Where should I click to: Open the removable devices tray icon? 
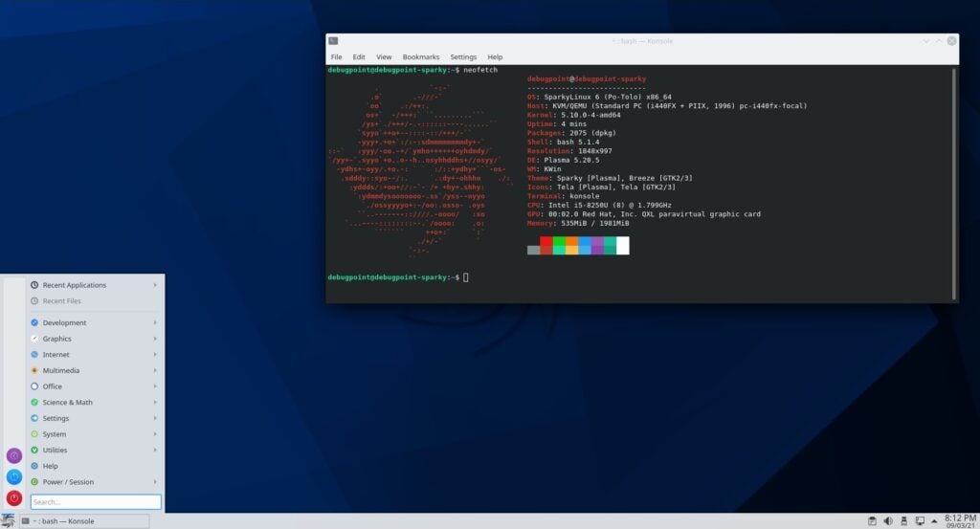tap(903, 521)
